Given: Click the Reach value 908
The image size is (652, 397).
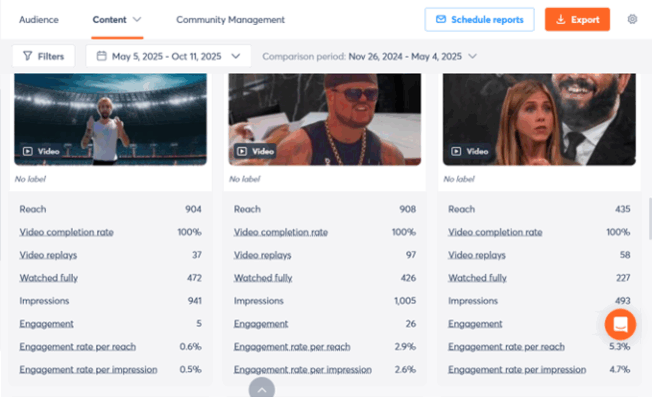Looking at the screenshot, I should [408, 209].
